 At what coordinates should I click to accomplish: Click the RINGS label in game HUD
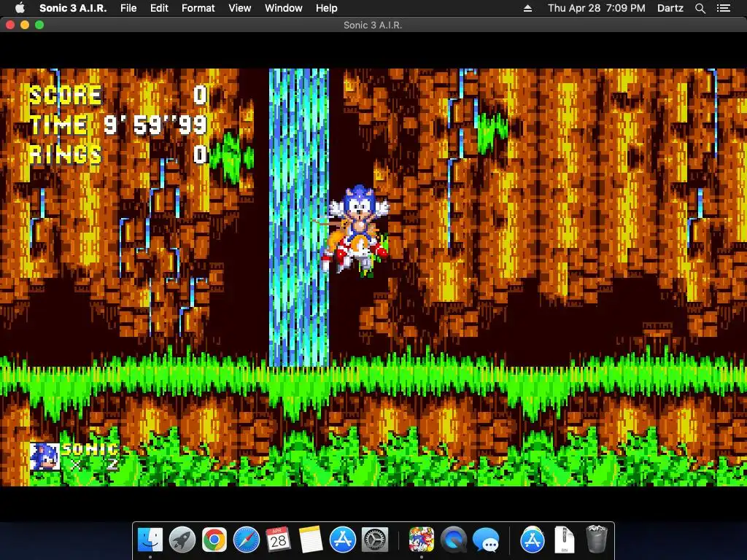click(65, 155)
